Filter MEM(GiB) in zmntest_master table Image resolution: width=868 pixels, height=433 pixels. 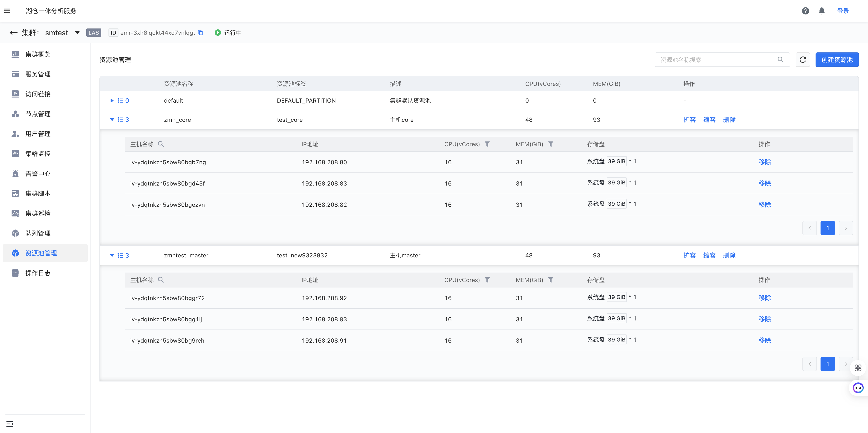[551, 280]
